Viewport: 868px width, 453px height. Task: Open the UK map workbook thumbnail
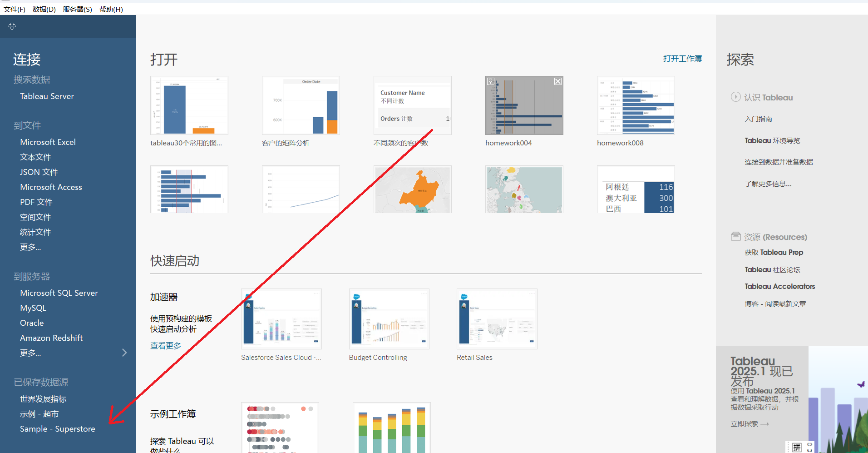524,189
